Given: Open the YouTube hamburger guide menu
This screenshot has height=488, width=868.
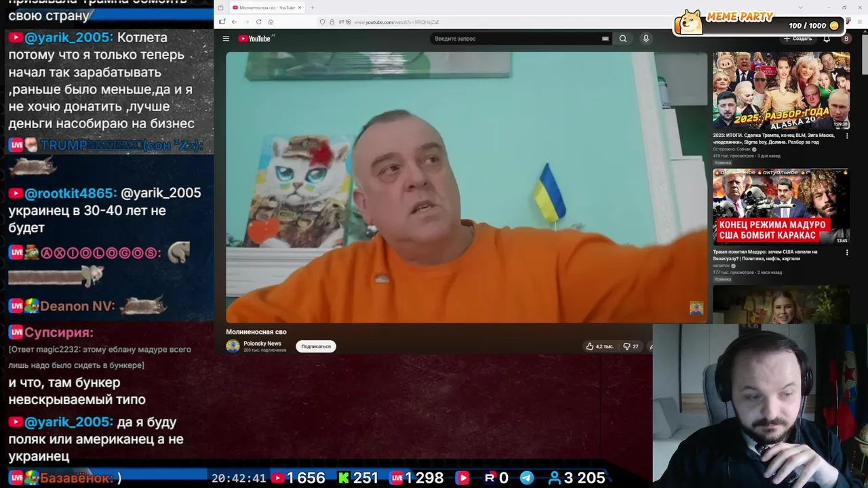Looking at the screenshot, I should coord(226,39).
